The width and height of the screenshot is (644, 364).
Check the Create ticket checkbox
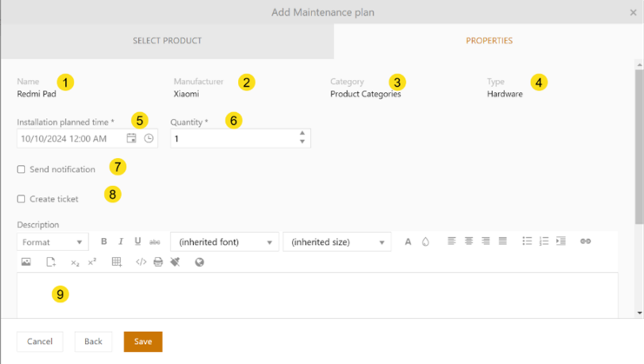(22, 199)
